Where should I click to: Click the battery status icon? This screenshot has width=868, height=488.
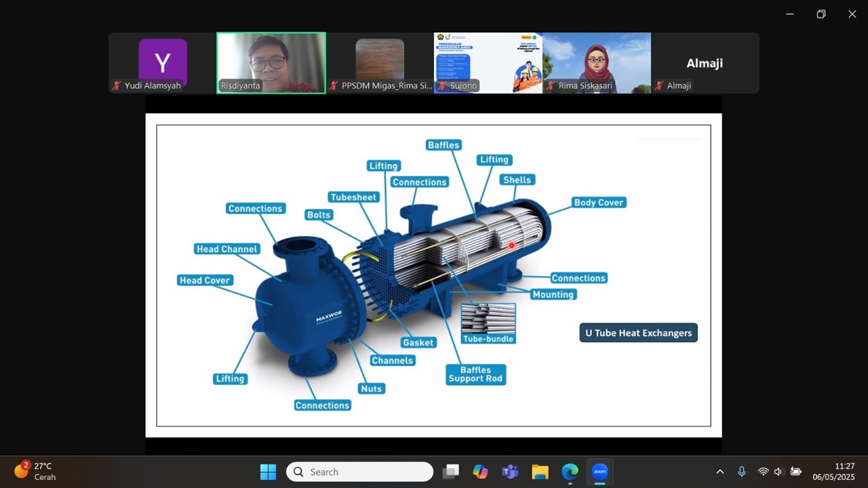click(795, 472)
